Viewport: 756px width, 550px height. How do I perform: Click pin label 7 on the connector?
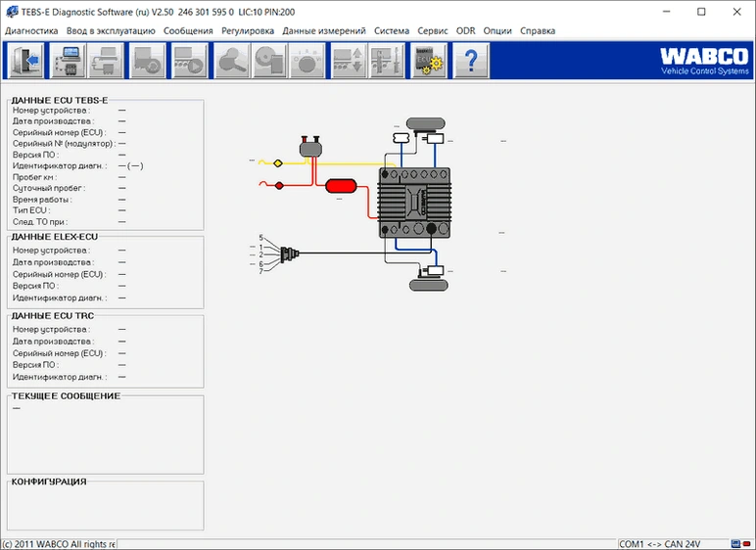click(x=260, y=271)
